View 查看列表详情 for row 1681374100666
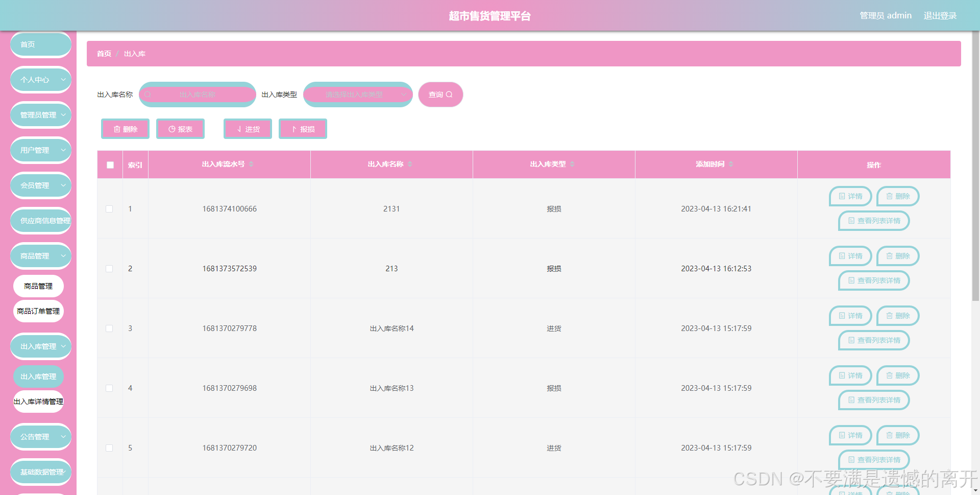The width and height of the screenshot is (980, 495). (874, 221)
